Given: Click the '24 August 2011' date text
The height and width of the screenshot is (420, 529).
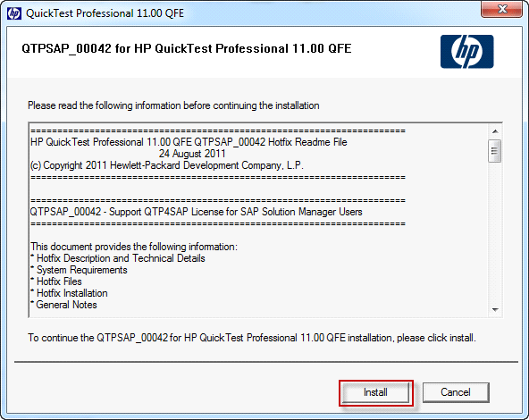Looking at the screenshot, I should (192, 154).
